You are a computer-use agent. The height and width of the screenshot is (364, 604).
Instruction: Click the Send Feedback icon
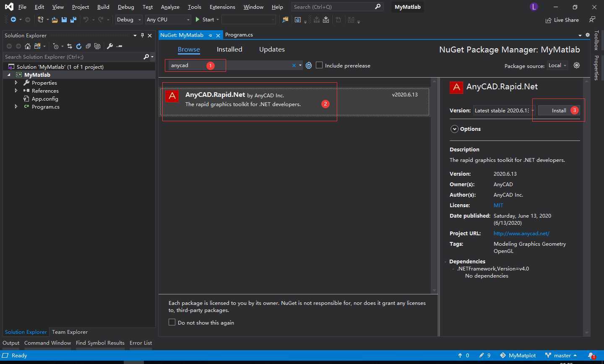(592, 20)
